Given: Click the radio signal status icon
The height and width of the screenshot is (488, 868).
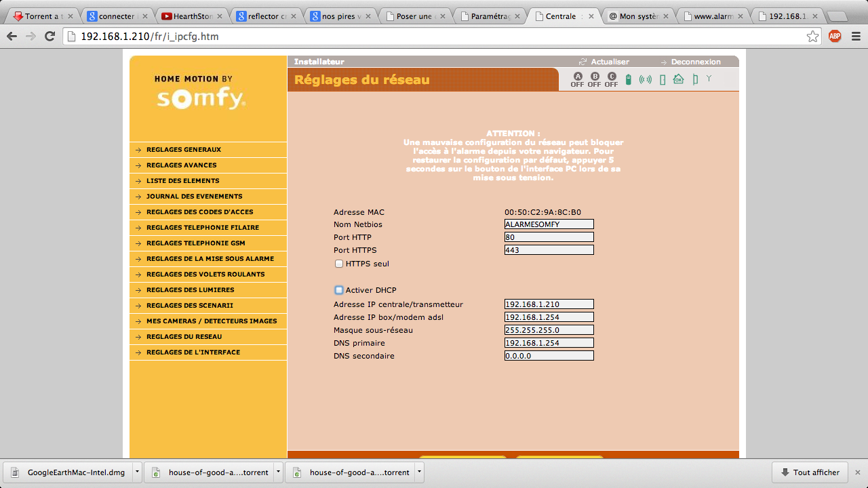Looking at the screenshot, I should (646, 80).
